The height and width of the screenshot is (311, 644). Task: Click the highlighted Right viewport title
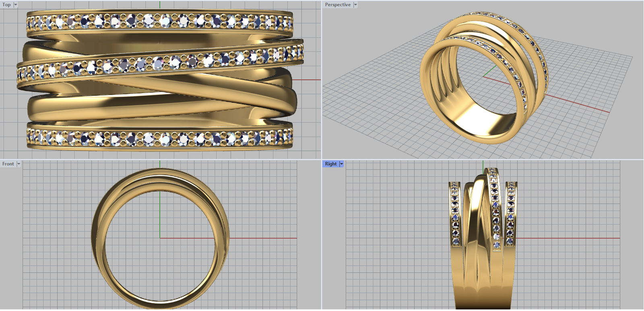(x=330, y=164)
